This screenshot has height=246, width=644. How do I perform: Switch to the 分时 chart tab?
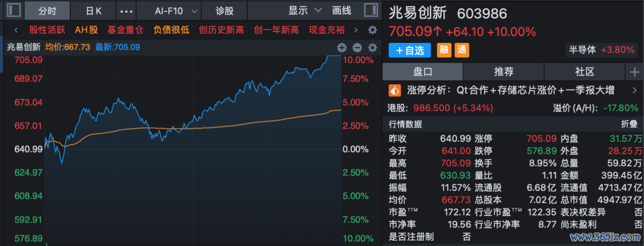pos(47,11)
